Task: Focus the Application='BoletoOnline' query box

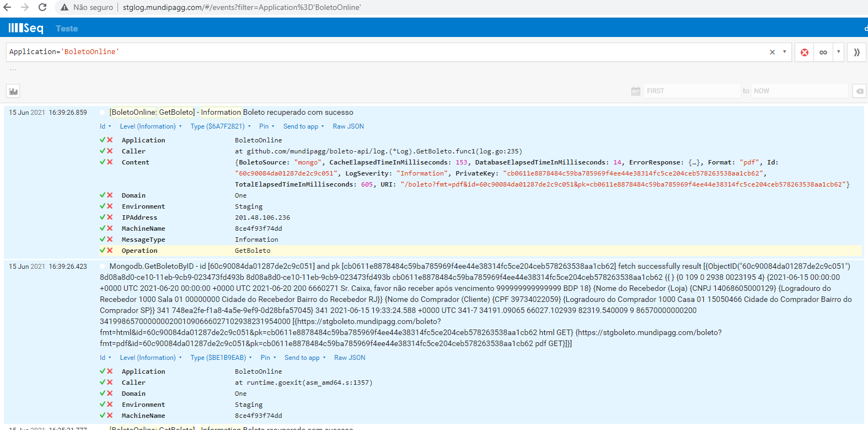Action: (x=386, y=52)
